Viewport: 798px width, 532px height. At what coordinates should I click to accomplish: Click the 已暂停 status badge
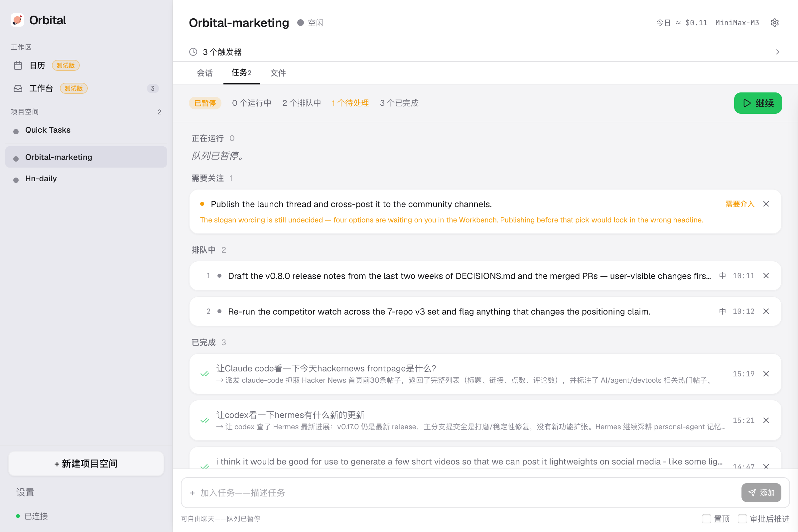click(x=205, y=103)
